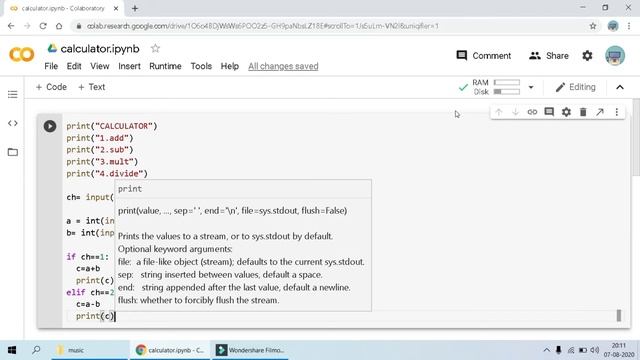
Task: Open the Edit menu
Action: pos(74,66)
